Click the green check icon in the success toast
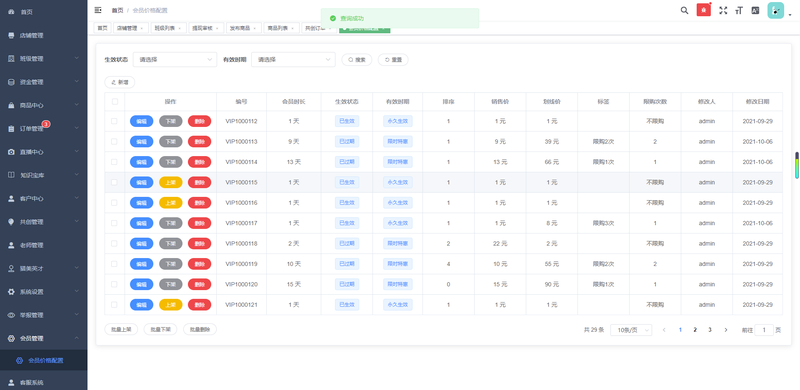800x390 pixels. click(x=333, y=18)
